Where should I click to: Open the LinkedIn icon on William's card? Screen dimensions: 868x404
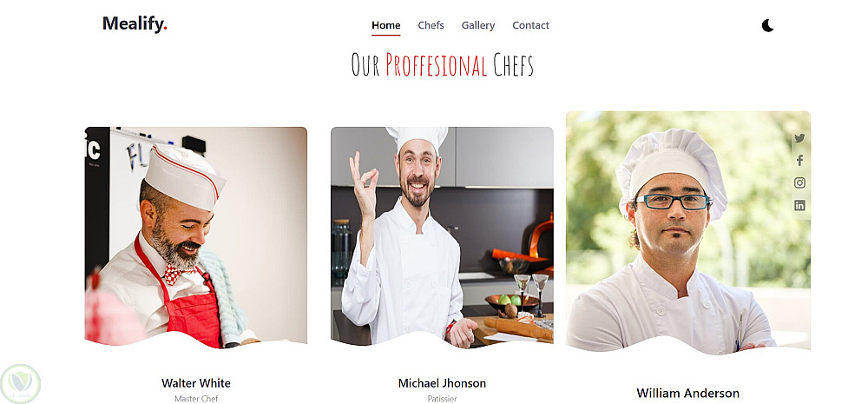799,206
